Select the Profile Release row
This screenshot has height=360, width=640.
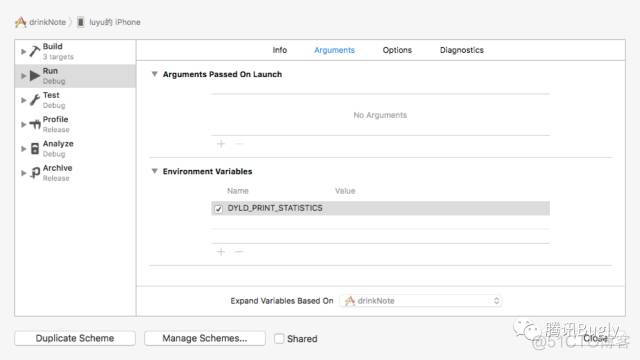click(x=75, y=124)
